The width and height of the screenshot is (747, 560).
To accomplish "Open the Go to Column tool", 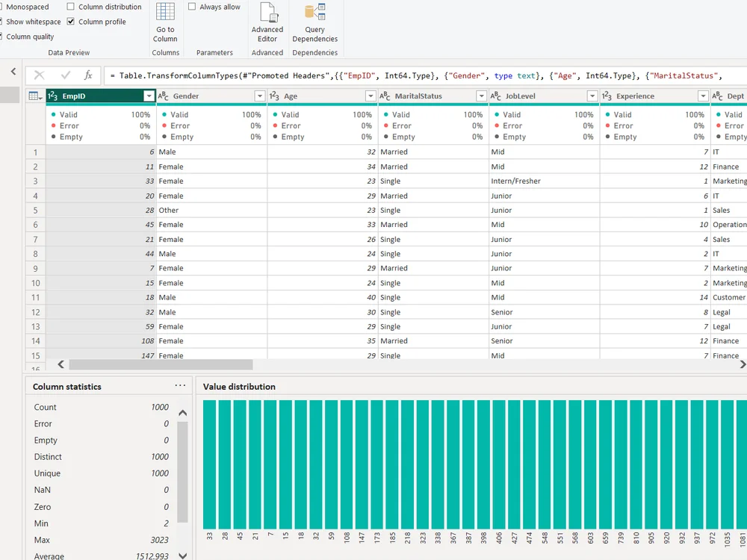I will [x=165, y=22].
